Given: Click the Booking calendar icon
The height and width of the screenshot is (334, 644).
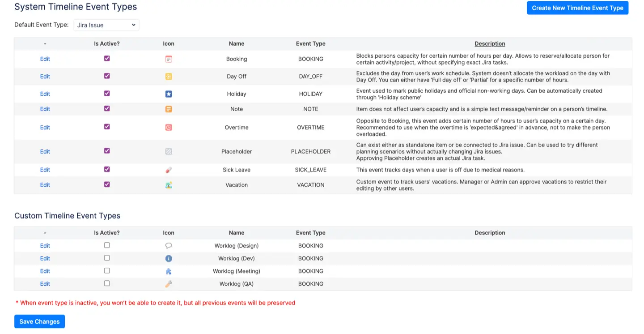Looking at the screenshot, I should click(169, 59).
